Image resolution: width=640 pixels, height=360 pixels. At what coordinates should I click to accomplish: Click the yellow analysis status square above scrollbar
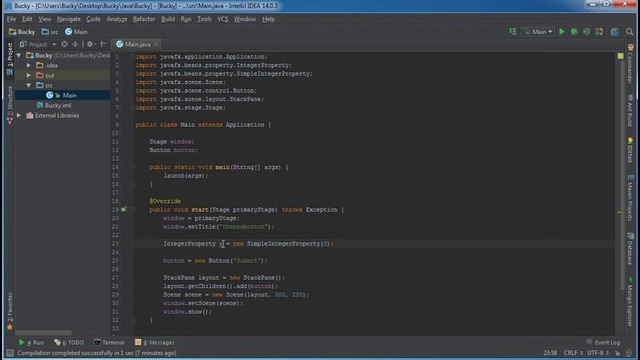[x=620, y=56]
